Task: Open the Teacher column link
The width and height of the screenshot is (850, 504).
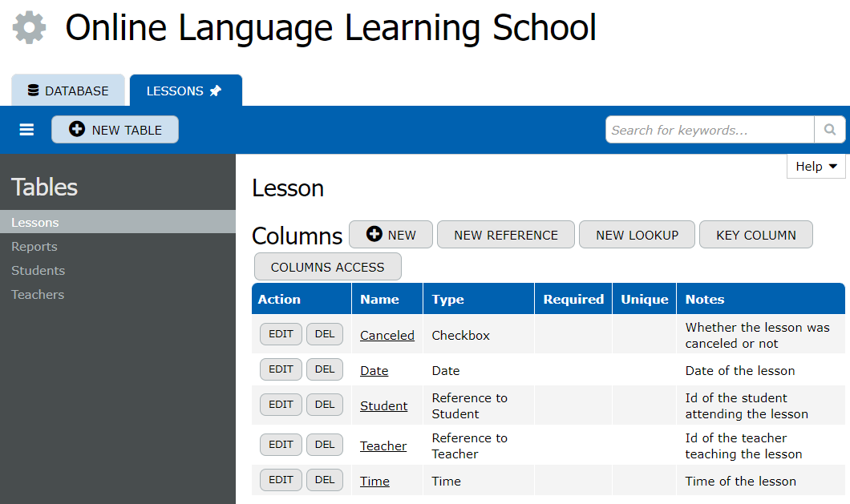Action: pyautogui.click(x=382, y=446)
